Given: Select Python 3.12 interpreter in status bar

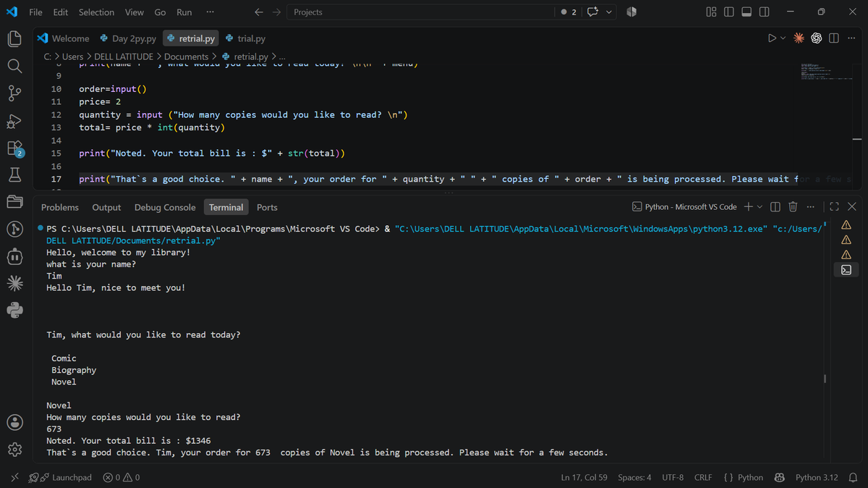Looking at the screenshot, I should pos(817,477).
